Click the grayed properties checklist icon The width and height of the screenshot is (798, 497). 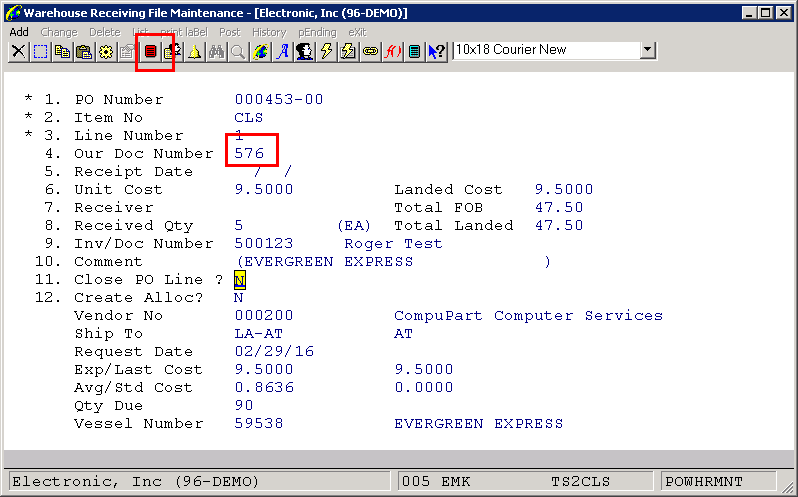[127, 51]
